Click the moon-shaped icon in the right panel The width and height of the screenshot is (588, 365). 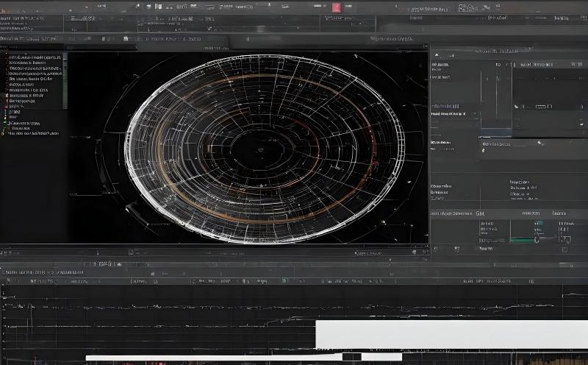(x=539, y=142)
